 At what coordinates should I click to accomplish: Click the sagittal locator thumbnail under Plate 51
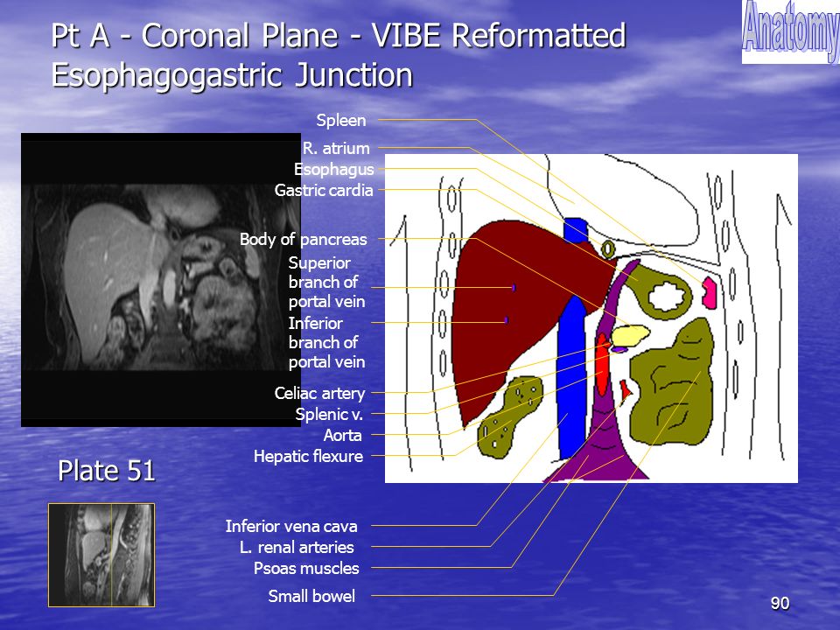tap(101, 555)
